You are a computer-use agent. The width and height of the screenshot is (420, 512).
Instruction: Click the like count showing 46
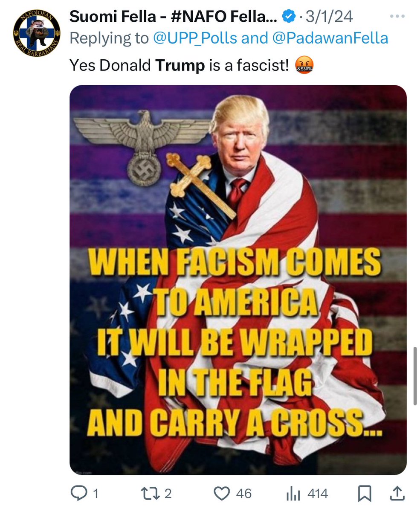coord(243,494)
